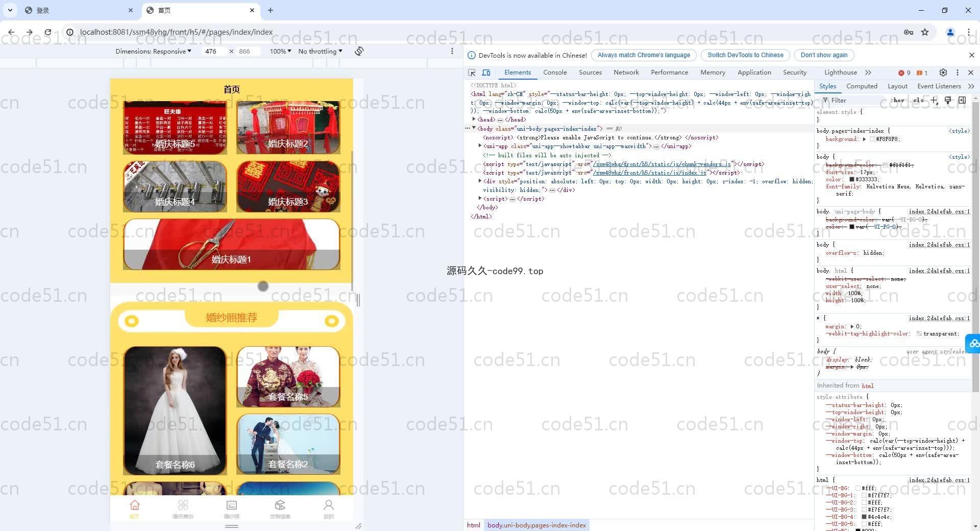
Task: Select the inspect element picker icon
Action: tap(472, 73)
